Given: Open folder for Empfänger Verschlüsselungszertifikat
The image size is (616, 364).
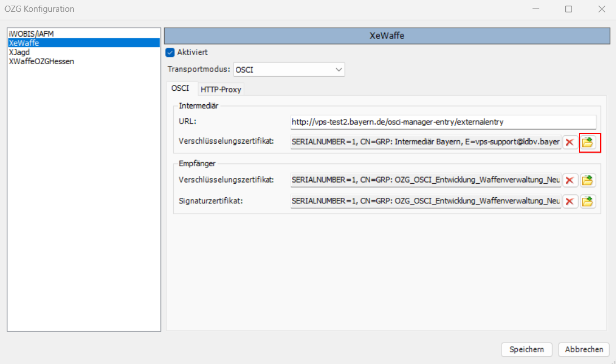Looking at the screenshot, I should point(588,180).
